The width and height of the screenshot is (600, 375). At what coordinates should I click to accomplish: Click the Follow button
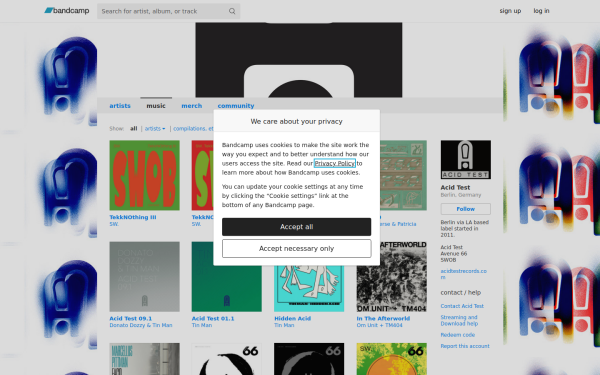click(465, 209)
